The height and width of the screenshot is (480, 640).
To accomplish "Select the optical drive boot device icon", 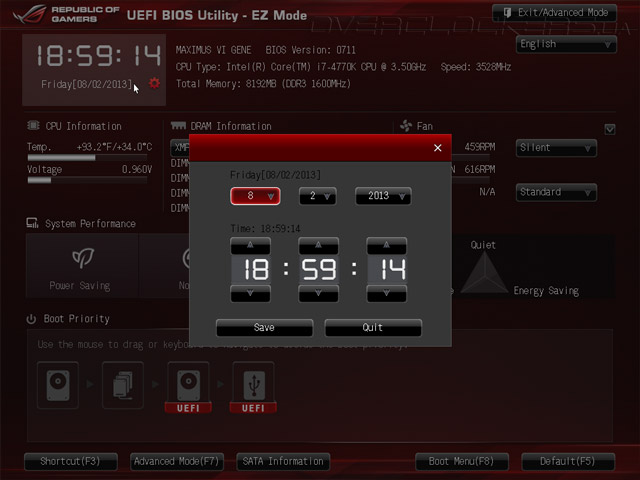I will [x=123, y=385].
